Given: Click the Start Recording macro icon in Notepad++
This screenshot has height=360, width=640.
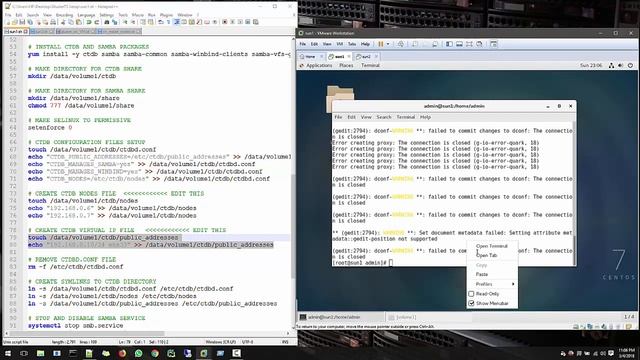Looking at the screenshot, I should [x=224, y=22].
